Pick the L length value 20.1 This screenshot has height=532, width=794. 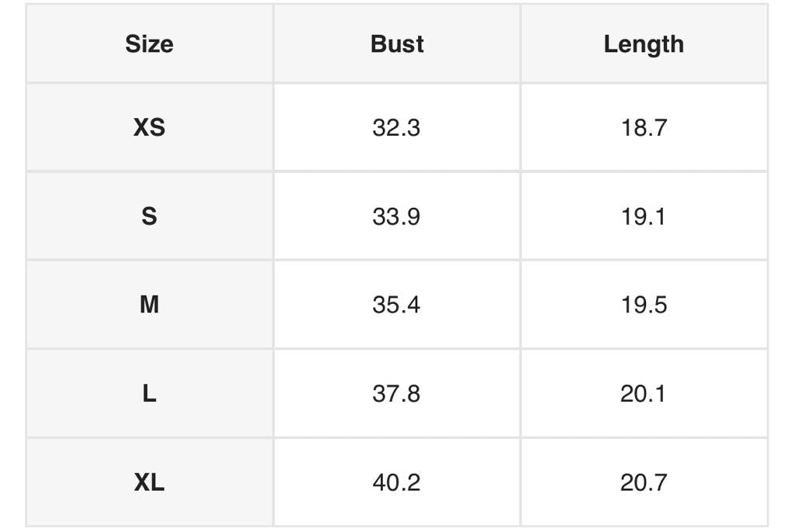[x=644, y=394]
